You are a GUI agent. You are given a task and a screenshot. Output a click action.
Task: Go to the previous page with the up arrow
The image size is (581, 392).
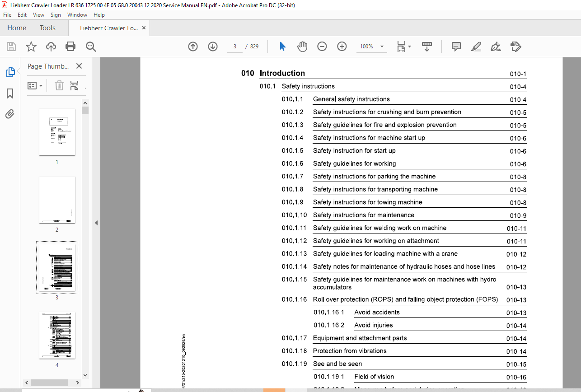tap(193, 47)
